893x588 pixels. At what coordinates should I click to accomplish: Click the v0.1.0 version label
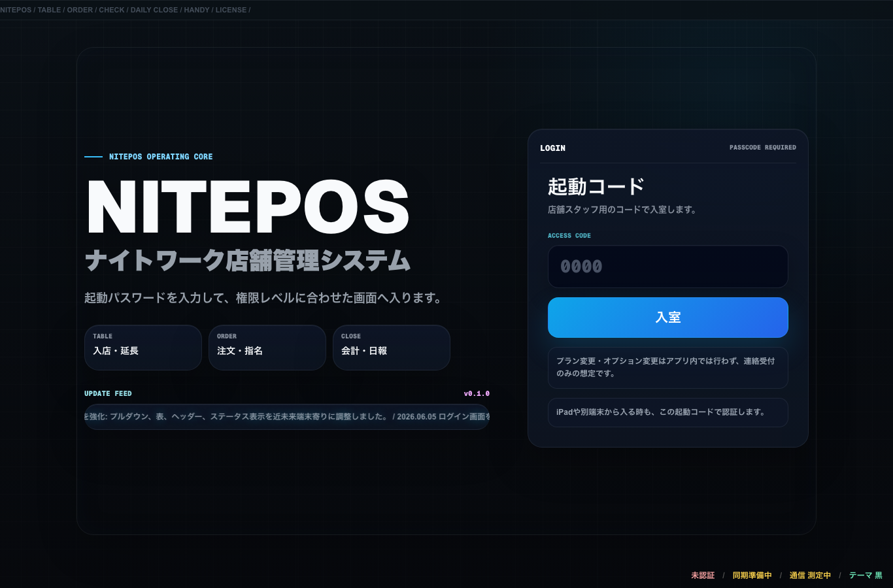(477, 393)
